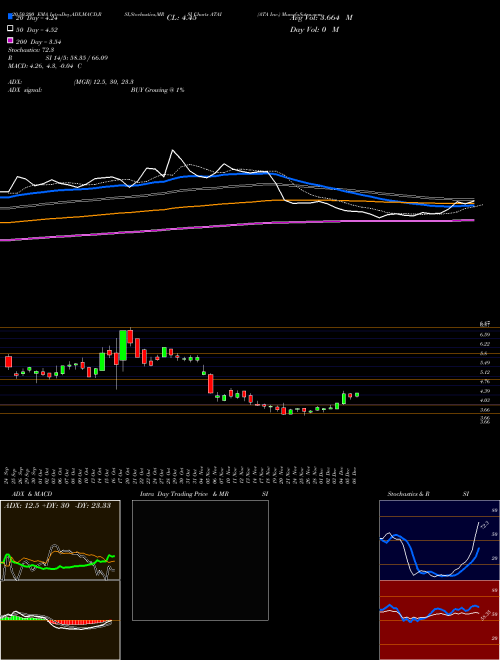Click the 4.39 price axis label
The width and height of the screenshot is (500, 660).
click(485, 391)
